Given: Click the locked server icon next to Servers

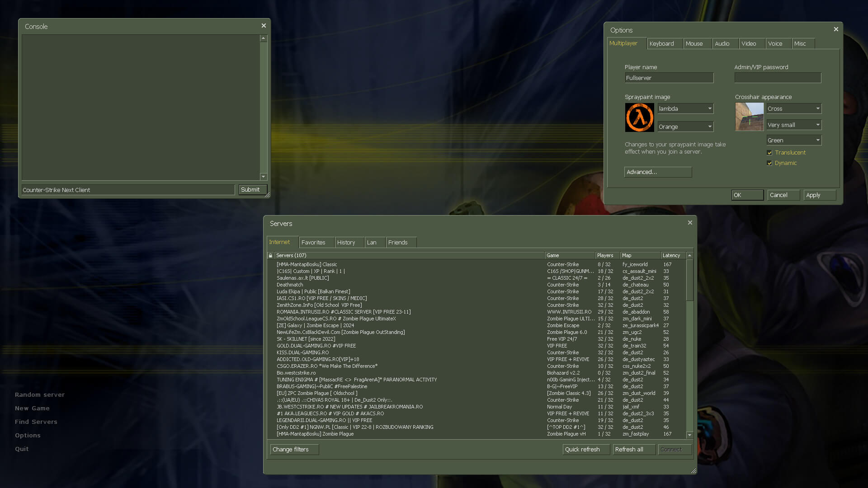Looking at the screenshot, I should pos(269,255).
